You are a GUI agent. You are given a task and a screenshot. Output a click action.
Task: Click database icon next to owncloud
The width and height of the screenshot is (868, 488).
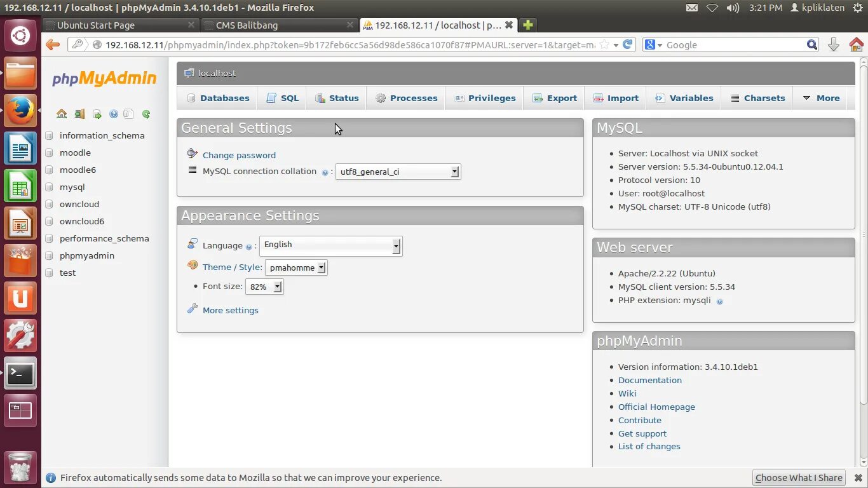point(49,204)
